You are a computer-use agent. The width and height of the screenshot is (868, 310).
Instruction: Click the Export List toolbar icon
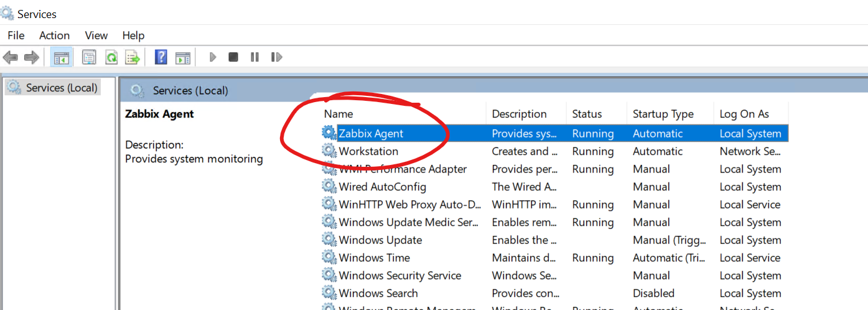[132, 57]
